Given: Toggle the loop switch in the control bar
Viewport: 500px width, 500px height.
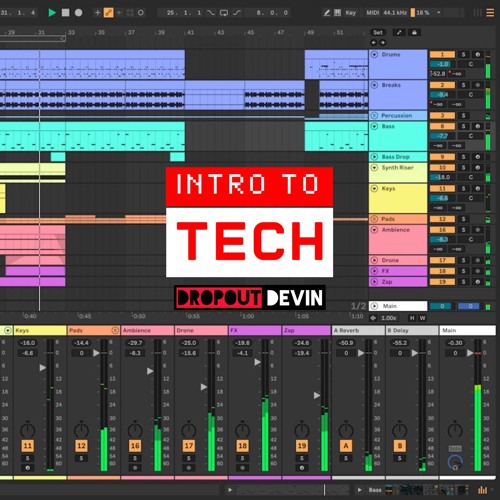Looking at the screenshot, I should point(224,13).
